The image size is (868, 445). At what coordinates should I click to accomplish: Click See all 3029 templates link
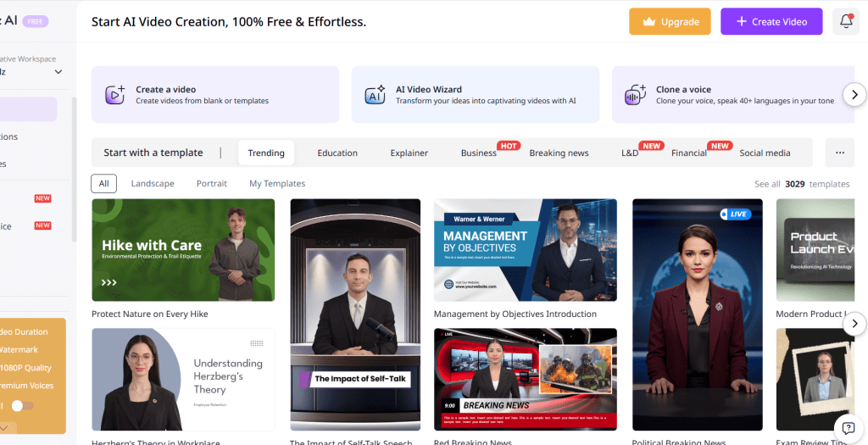point(802,184)
